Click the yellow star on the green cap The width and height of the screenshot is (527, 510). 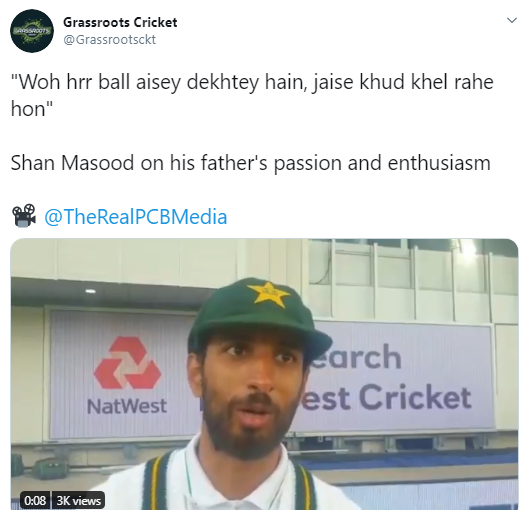pos(268,295)
